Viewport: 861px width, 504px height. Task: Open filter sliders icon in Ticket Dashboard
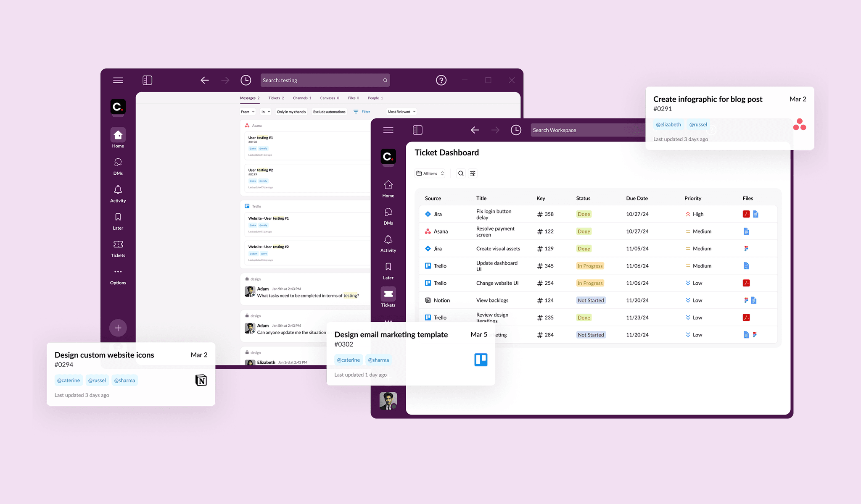point(473,173)
